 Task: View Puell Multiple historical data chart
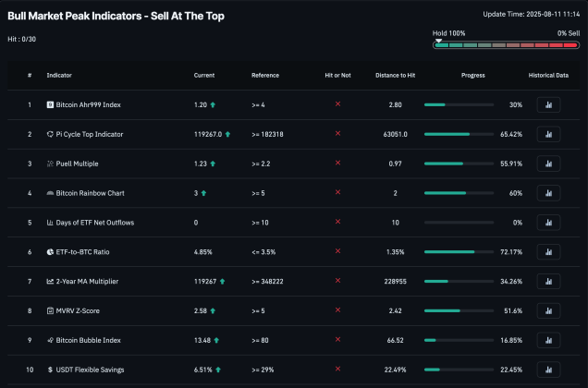click(x=548, y=164)
